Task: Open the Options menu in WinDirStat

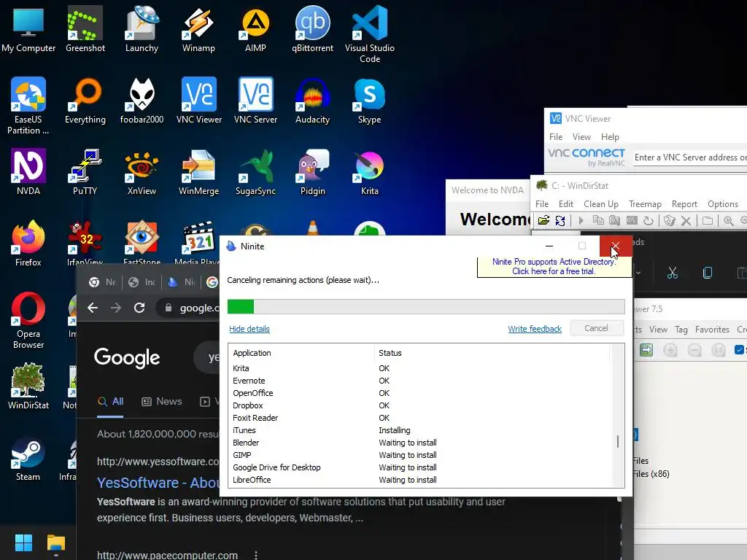Action: (x=723, y=204)
